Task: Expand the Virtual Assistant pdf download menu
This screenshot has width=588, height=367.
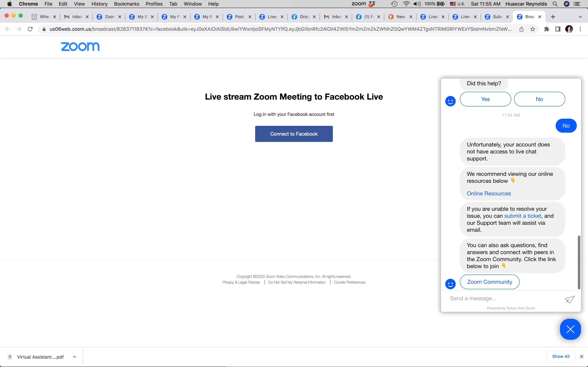Action: [x=75, y=357]
